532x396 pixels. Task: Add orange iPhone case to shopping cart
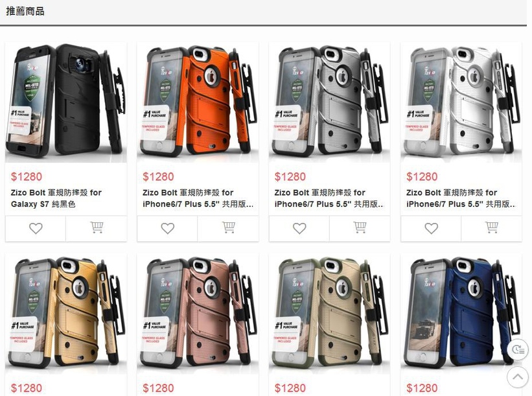coord(228,228)
